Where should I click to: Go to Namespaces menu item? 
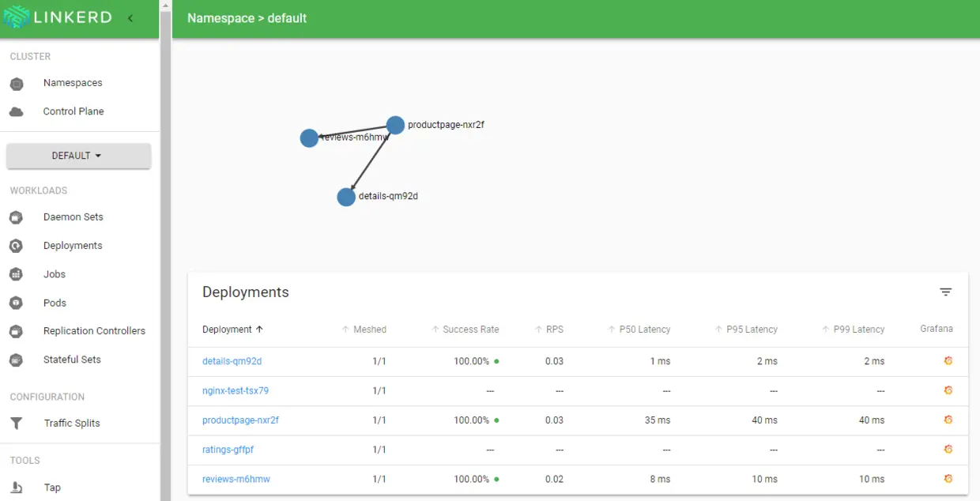click(x=73, y=83)
